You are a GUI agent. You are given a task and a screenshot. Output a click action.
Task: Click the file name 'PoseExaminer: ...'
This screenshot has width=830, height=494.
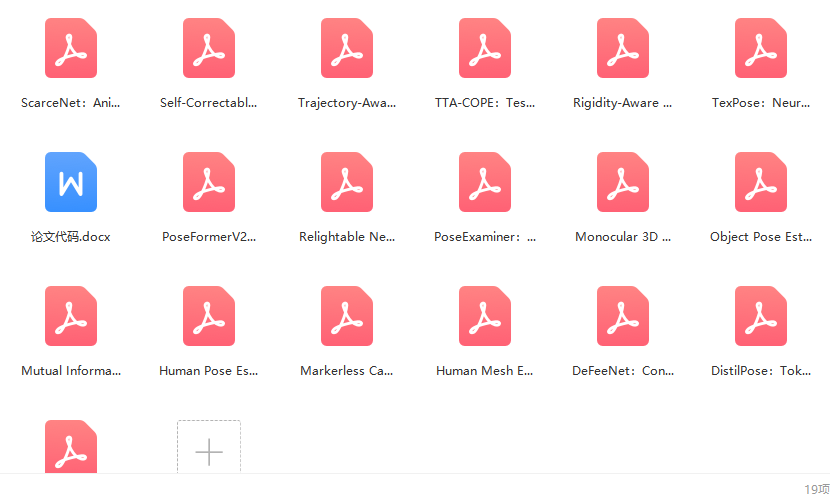click(x=485, y=237)
